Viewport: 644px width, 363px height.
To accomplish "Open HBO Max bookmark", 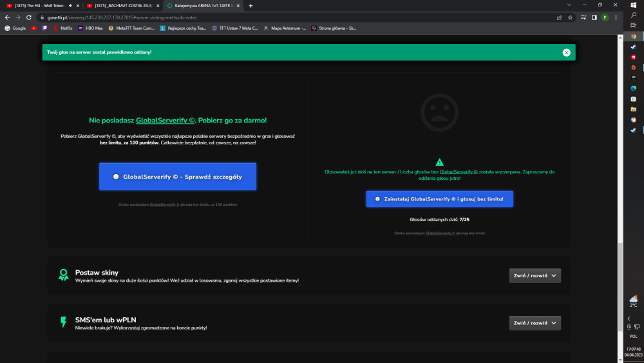I will tap(90, 28).
